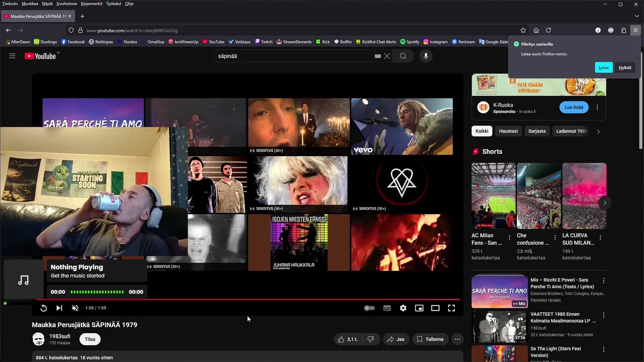Open the Kirjanmerkit menu
This screenshot has height=362, width=644.
pos(92,4)
